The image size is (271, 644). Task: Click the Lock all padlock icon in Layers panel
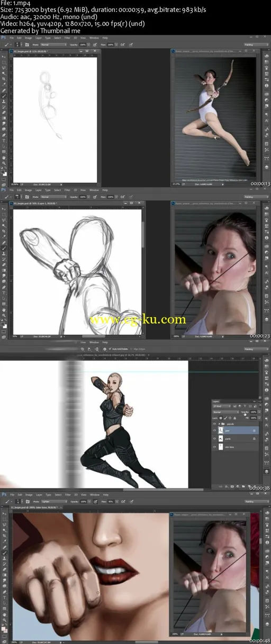(x=235, y=418)
